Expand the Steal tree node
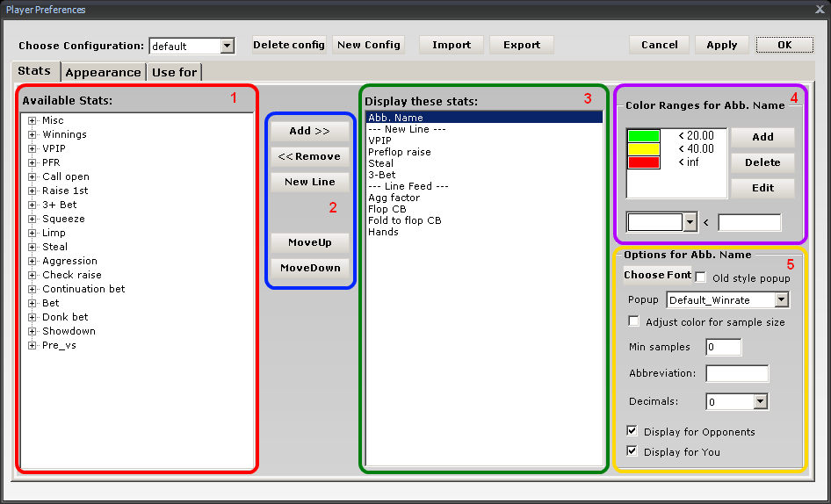Screen dimensions: 831x504 (x=33, y=247)
